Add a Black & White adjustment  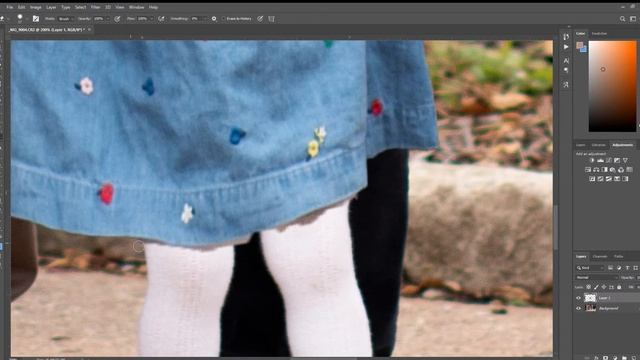(x=604, y=169)
